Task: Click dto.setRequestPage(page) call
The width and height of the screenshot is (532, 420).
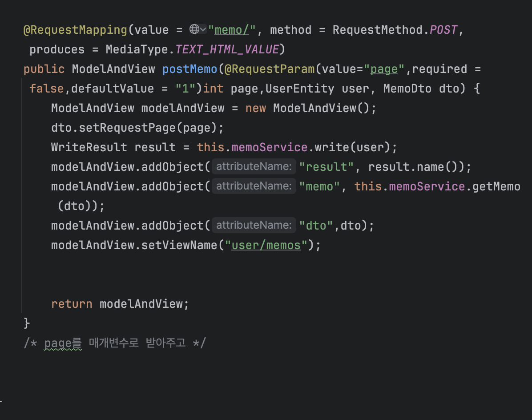Action: point(134,128)
